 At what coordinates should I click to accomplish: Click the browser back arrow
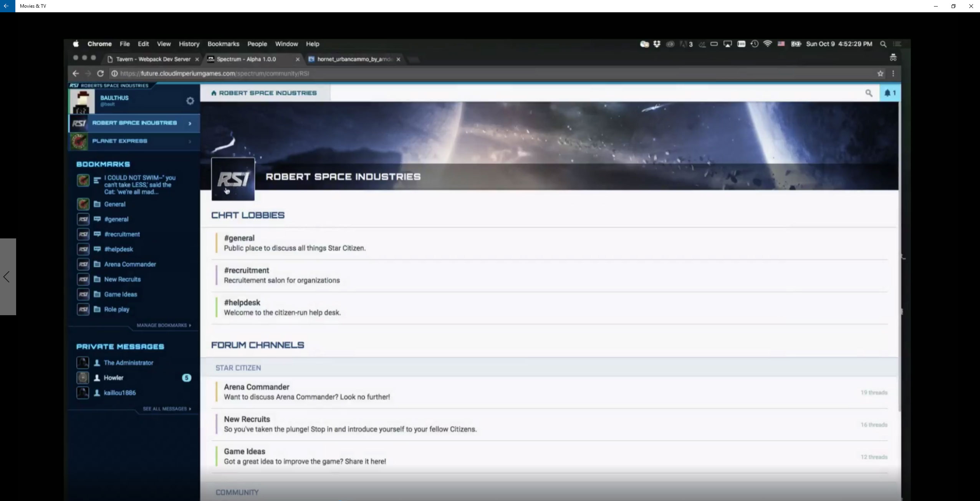click(x=76, y=73)
